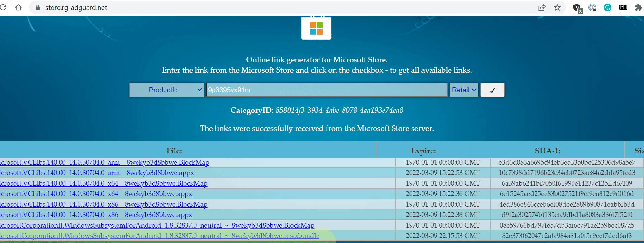Select hash 08e59766bd797fe57db3af6c791ae2b9bec087a5
644x243 pixels.
(x=567, y=226)
